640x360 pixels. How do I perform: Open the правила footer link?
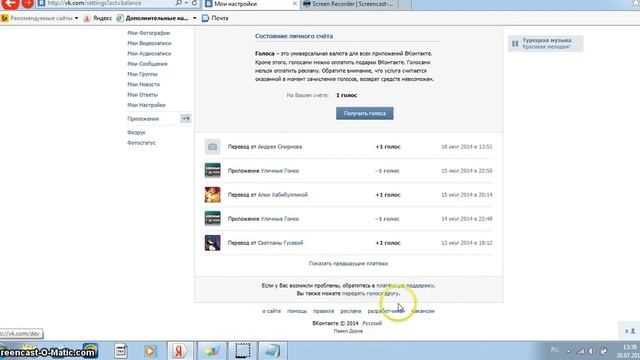click(x=323, y=311)
